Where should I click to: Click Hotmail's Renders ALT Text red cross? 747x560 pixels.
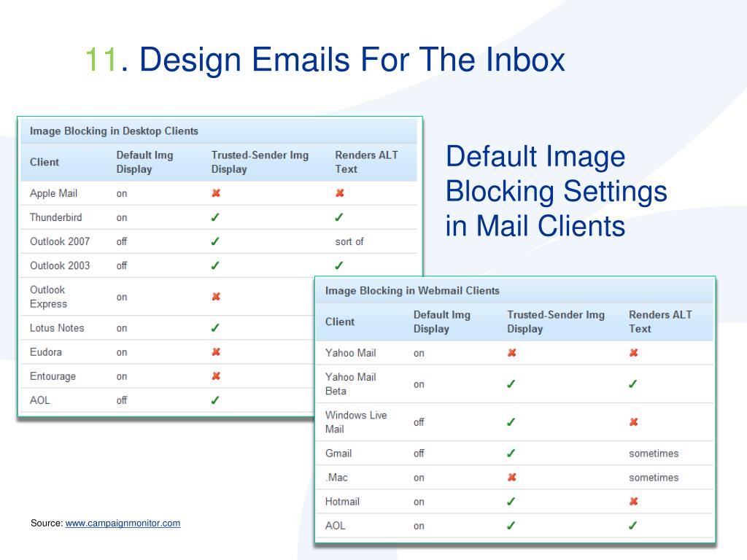[634, 502]
